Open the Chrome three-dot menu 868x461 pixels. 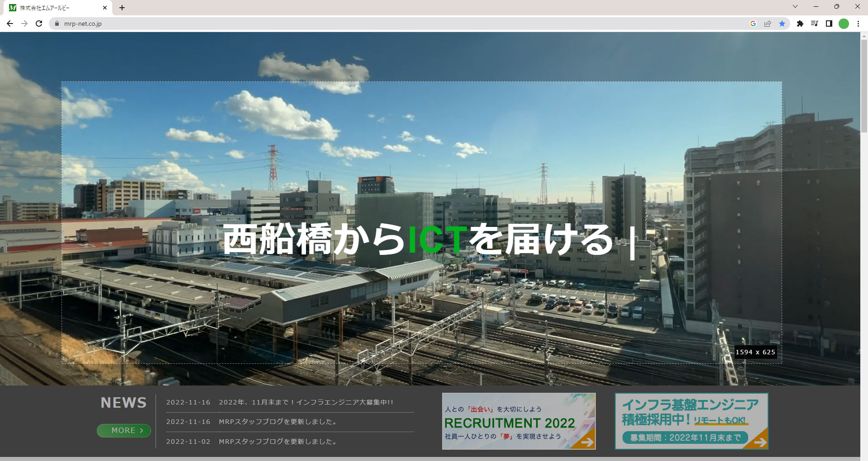(x=858, y=24)
